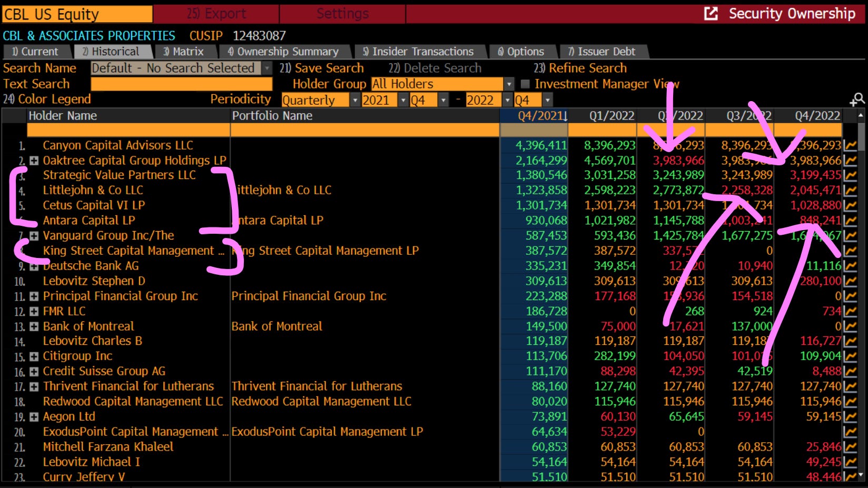The image size is (868, 488).
Task: Click Delete Search
Action: pyautogui.click(x=435, y=68)
